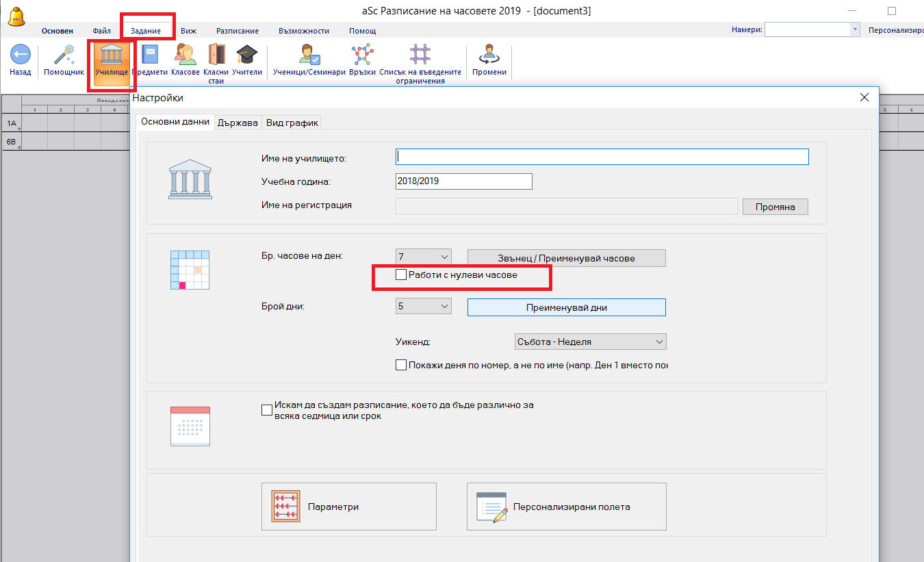Select the Класове classes icon
Viewport: 924px width, 562px height.
tap(185, 55)
